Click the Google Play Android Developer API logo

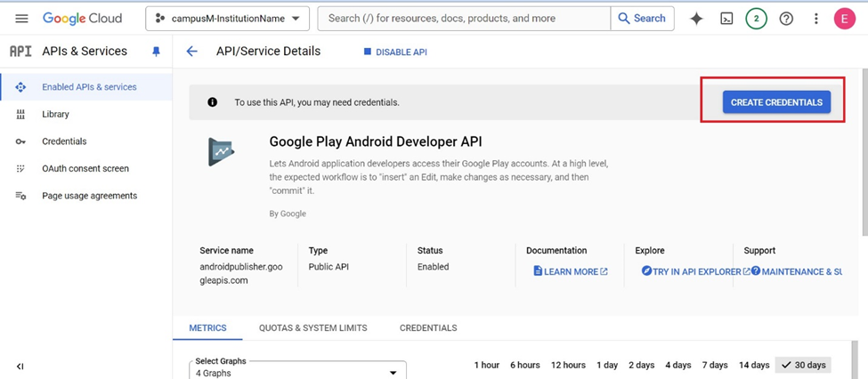tap(222, 151)
